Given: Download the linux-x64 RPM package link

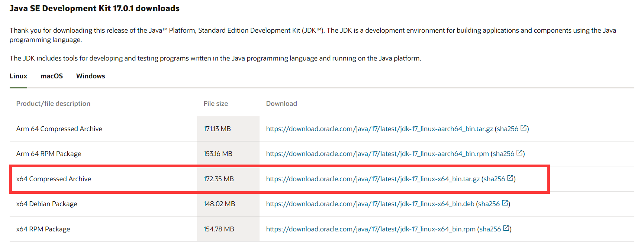Looking at the screenshot, I should coord(371,229).
